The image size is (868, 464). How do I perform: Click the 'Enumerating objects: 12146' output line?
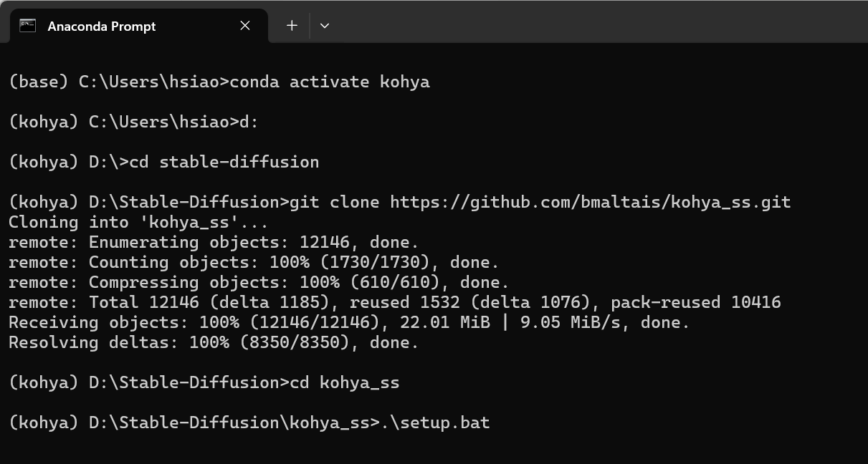click(214, 242)
